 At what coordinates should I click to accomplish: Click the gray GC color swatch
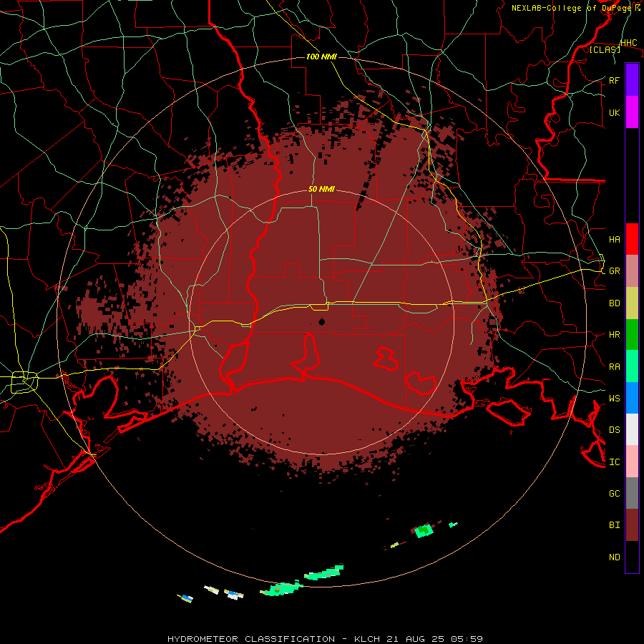[x=632, y=493]
